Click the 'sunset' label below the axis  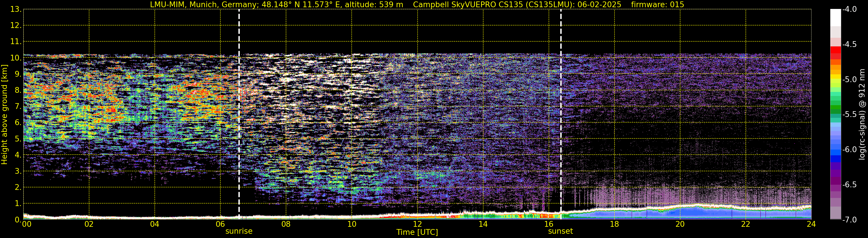(x=560, y=231)
